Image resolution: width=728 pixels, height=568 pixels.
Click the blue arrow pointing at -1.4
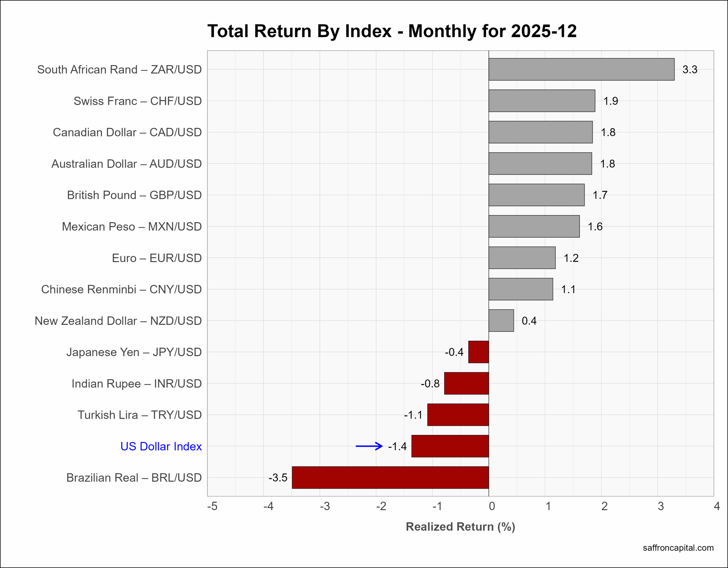pos(369,446)
